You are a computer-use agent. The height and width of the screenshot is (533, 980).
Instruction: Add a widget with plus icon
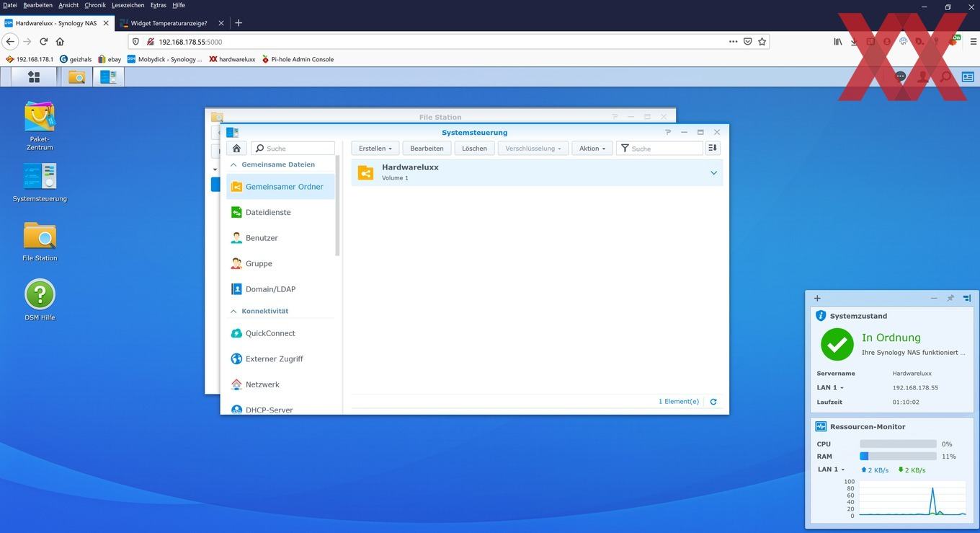click(817, 298)
